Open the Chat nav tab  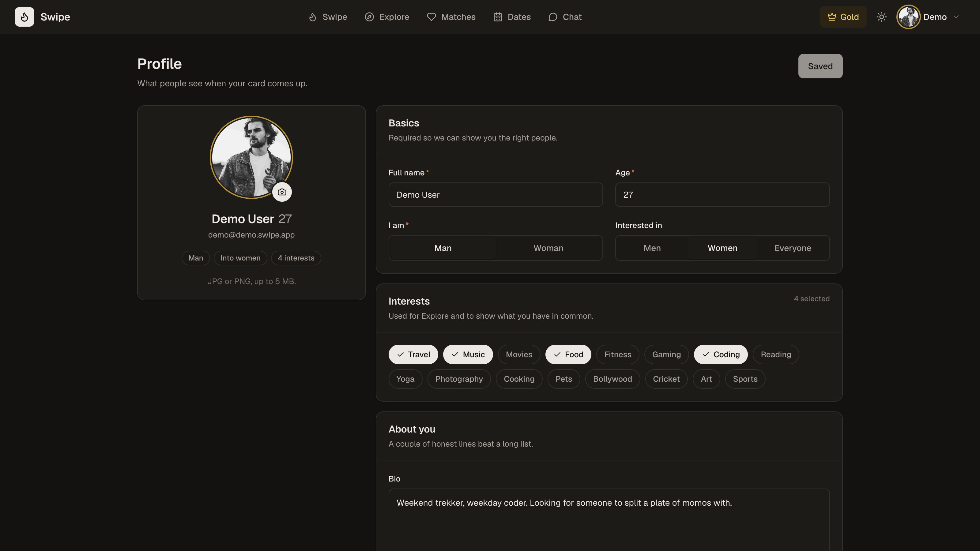click(564, 17)
